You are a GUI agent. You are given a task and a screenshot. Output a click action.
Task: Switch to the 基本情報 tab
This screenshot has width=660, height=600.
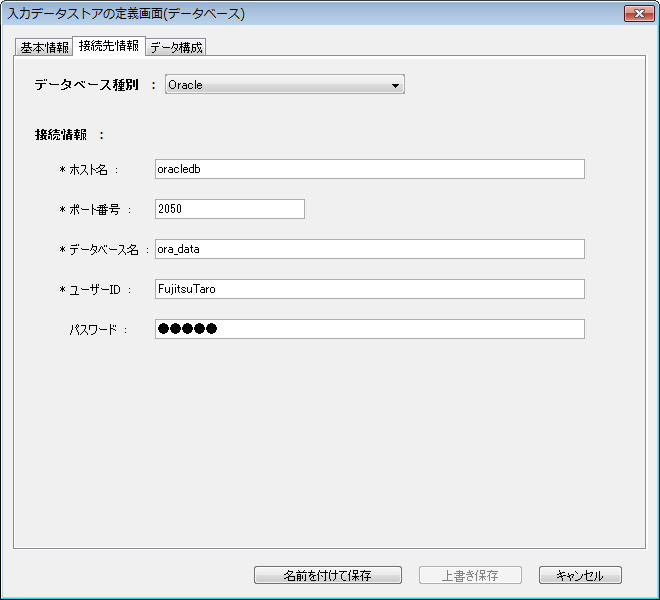pos(44,47)
